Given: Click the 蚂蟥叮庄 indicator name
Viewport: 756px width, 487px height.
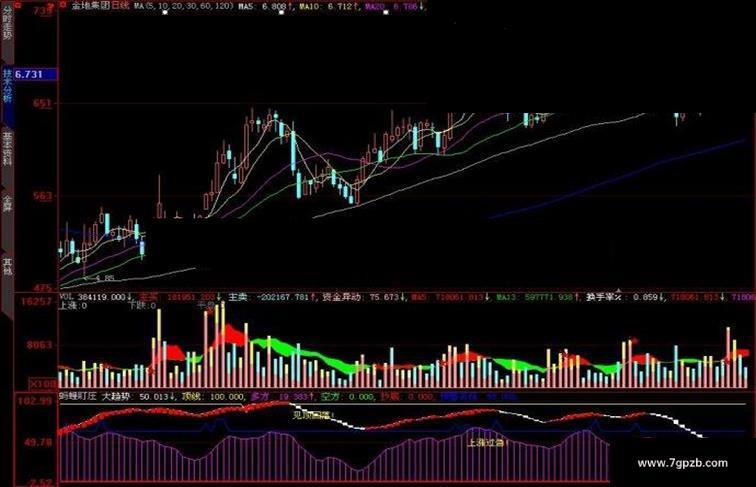Looking at the screenshot, I should click(x=78, y=396).
